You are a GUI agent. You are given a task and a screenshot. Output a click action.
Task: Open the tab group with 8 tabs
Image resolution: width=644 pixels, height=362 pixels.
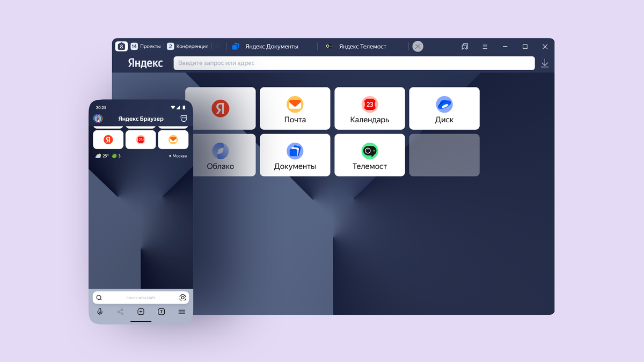[121, 47]
